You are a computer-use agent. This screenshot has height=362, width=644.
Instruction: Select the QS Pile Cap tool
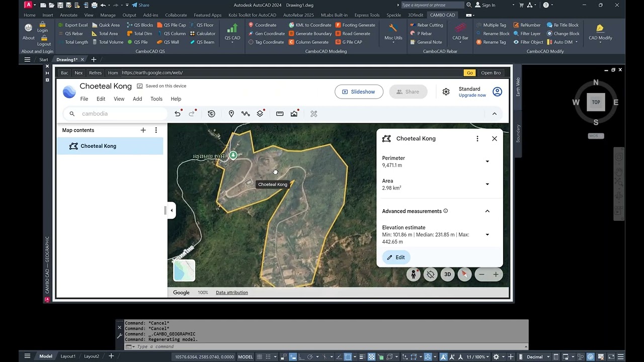171,25
